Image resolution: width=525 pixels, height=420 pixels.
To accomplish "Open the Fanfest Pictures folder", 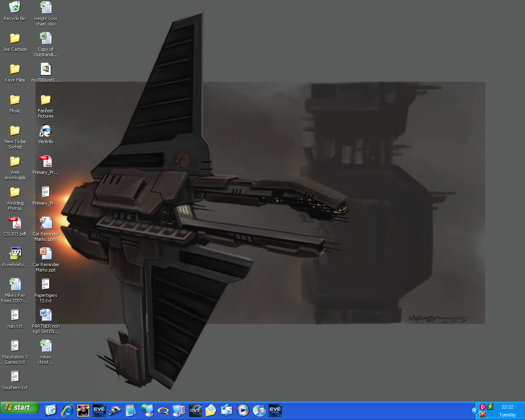I will [x=46, y=106].
